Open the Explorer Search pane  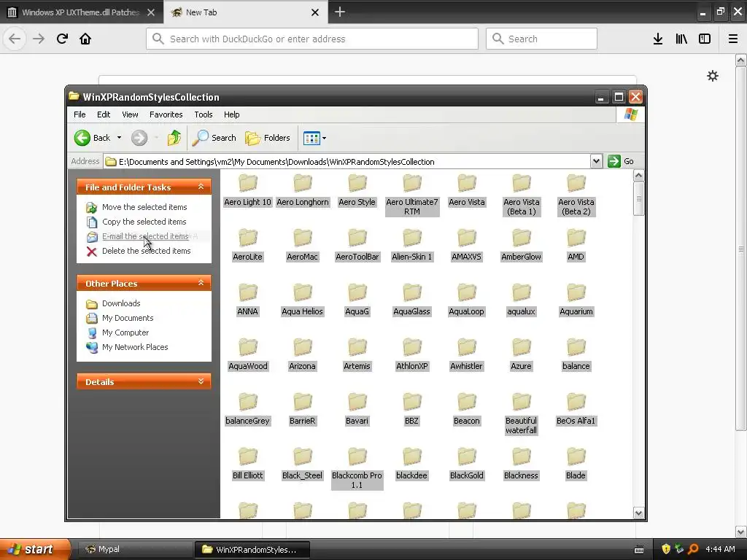coord(214,138)
